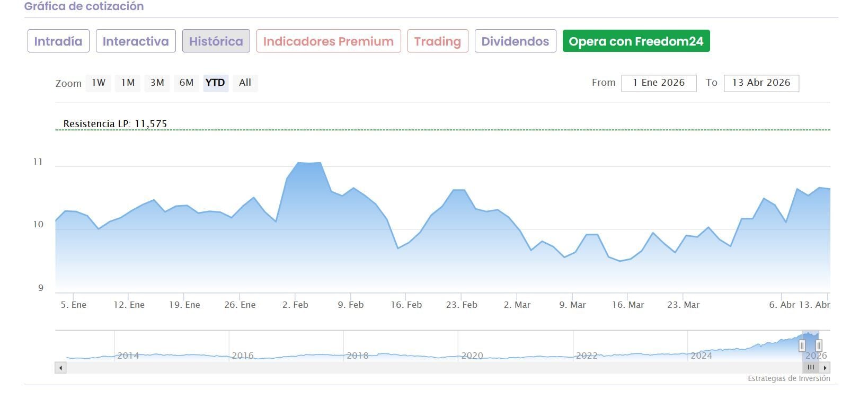Click the navigator scroll-left arrow
868x408 pixels.
[61, 368]
